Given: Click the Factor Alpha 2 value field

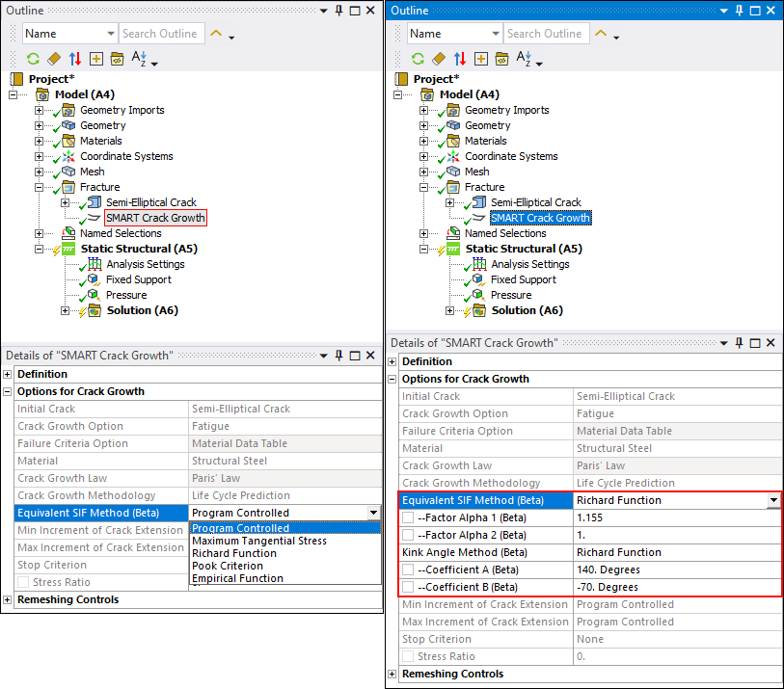Looking at the screenshot, I should 676,535.
